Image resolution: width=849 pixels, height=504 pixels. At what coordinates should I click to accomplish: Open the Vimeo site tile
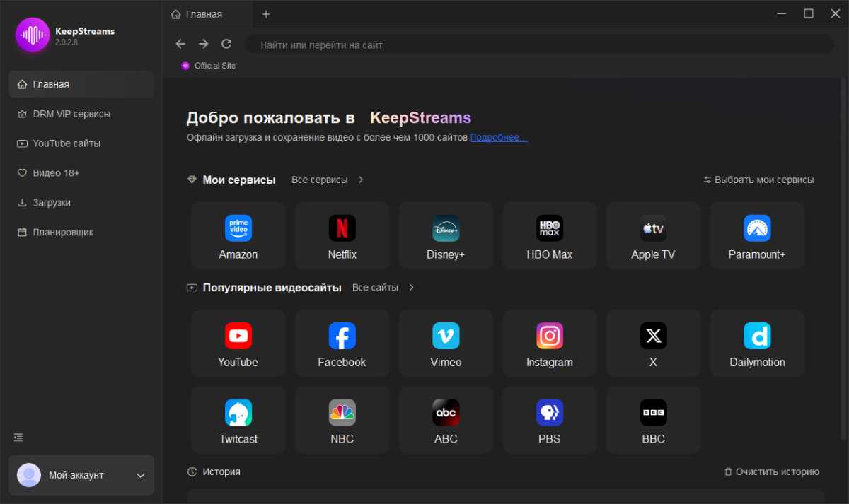[446, 343]
